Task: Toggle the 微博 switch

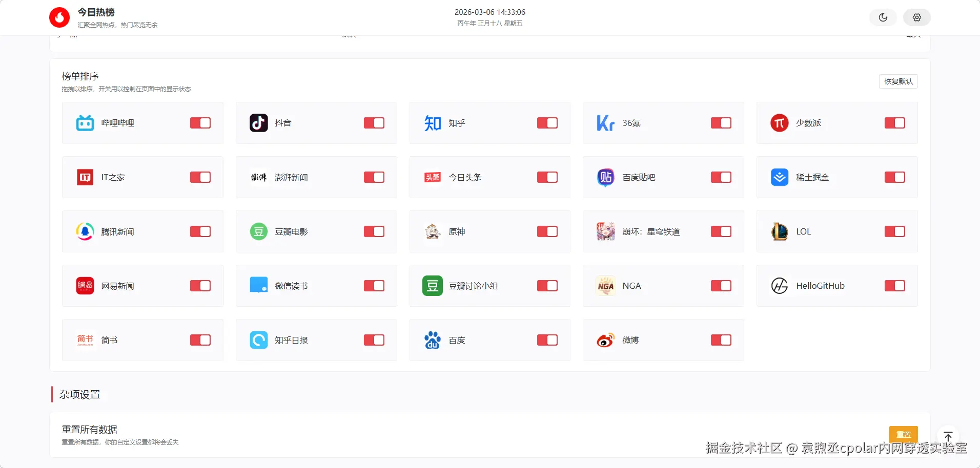Action: [721, 340]
